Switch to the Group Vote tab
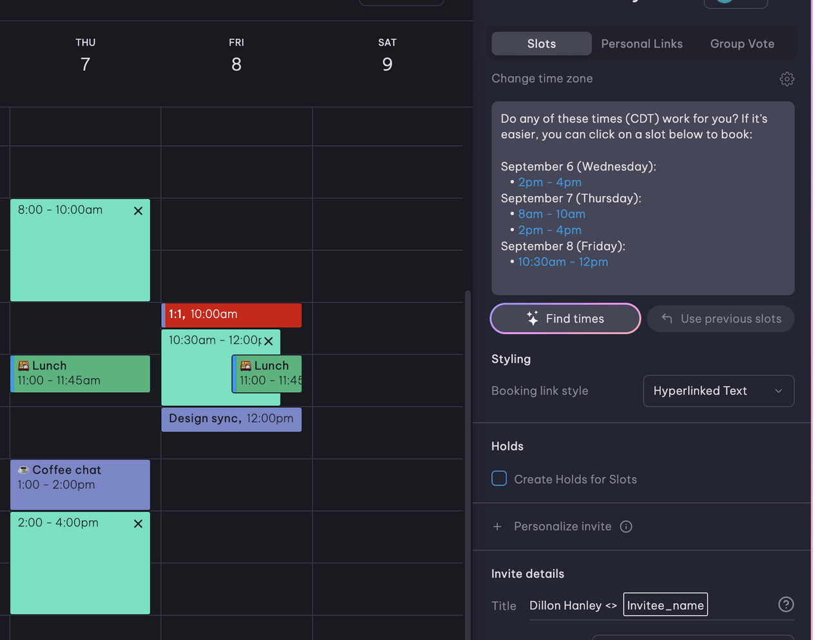 (742, 43)
